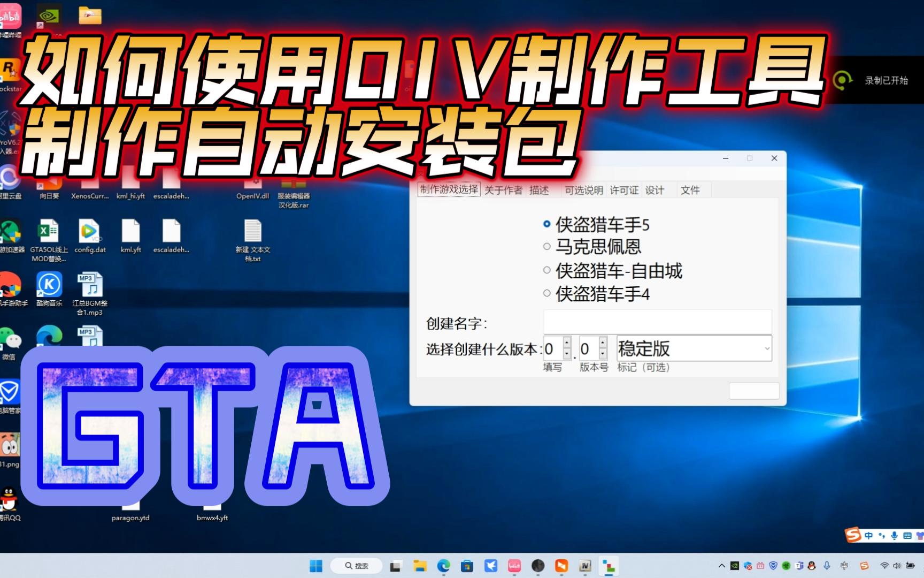Open the 文件 tab

point(690,190)
